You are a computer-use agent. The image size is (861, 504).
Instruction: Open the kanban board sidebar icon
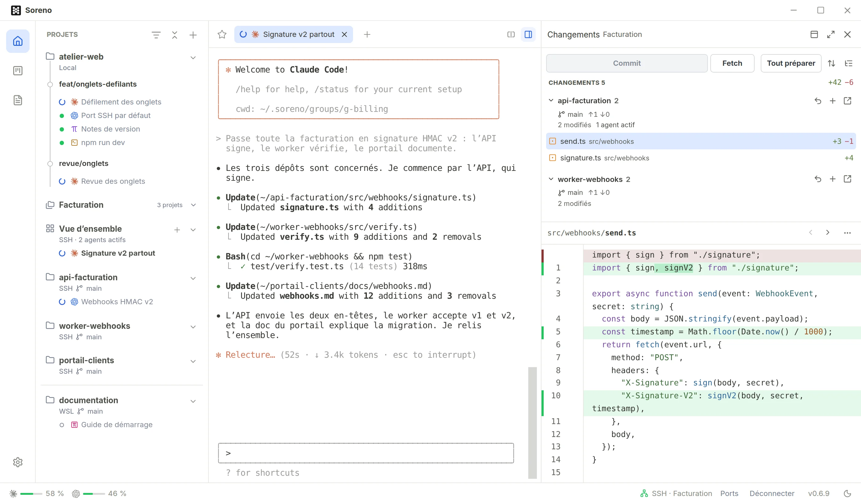pyautogui.click(x=18, y=71)
